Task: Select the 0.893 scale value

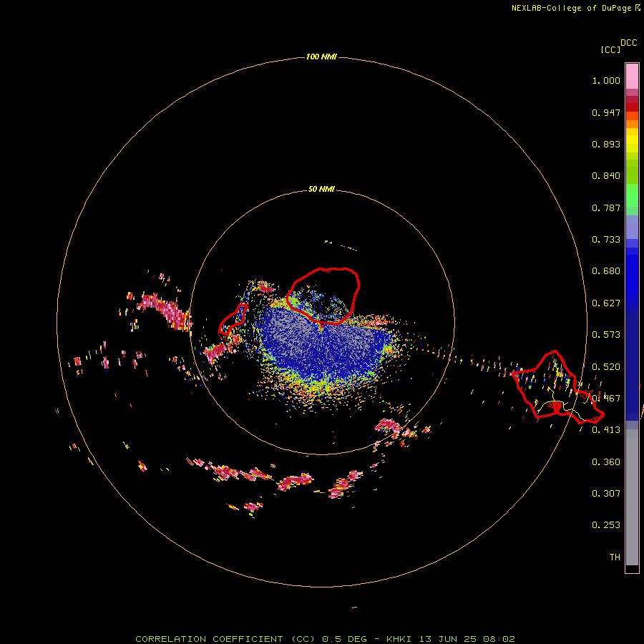Action: pyautogui.click(x=606, y=144)
